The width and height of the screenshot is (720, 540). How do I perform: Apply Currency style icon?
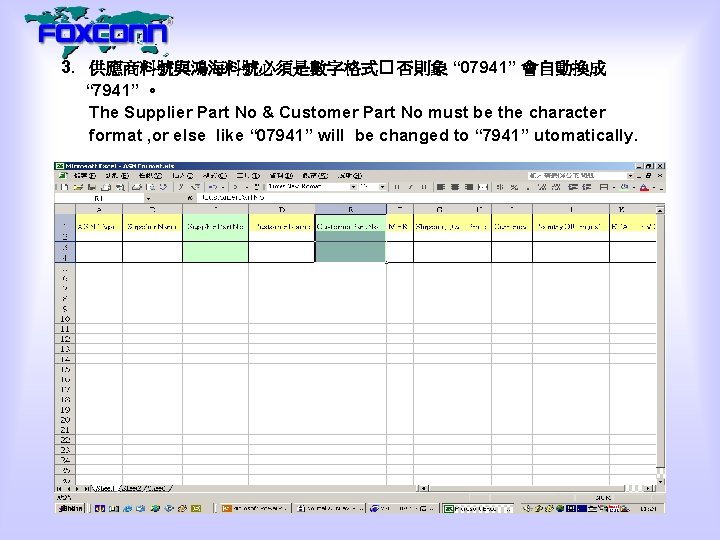pos(500,187)
